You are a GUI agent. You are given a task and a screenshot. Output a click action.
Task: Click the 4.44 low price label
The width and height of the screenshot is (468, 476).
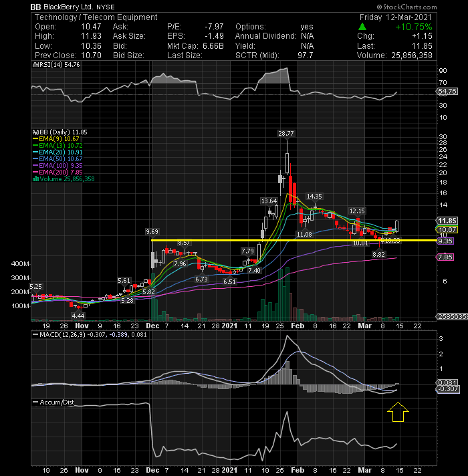tap(78, 316)
